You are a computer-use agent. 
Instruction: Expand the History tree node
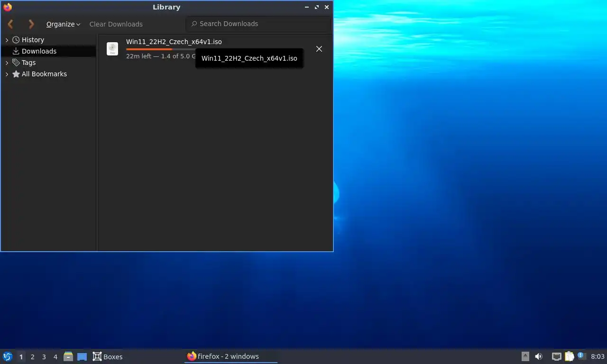pos(7,40)
